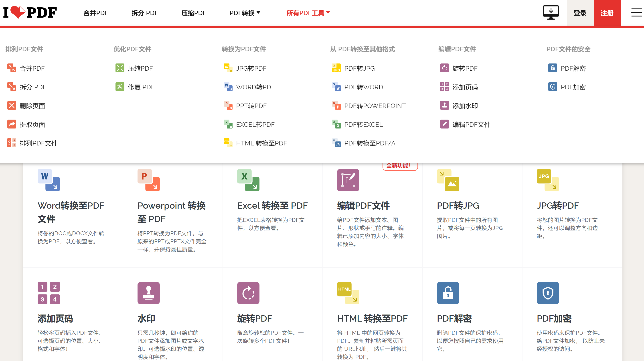644x361 pixels.
Task: Click the PDF解密 blue lock icon
Action: pyautogui.click(x=553, y=68)
